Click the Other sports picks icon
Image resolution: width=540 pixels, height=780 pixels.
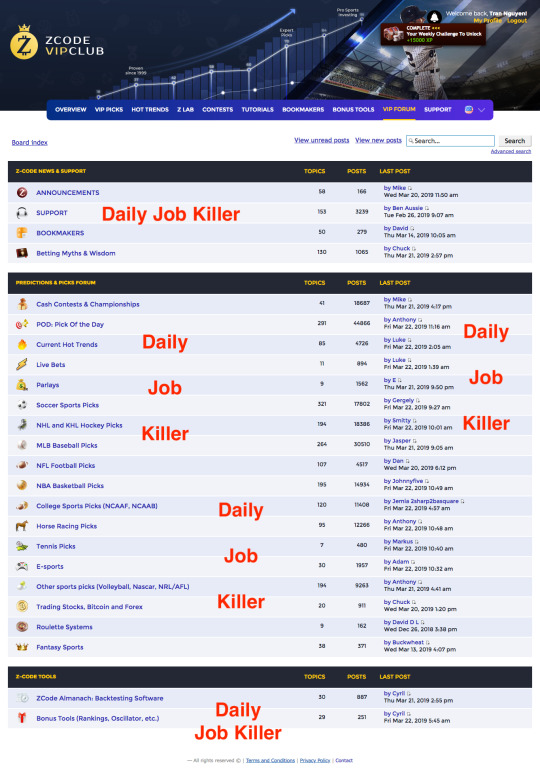pyautogui.click(x=22, y=586)
